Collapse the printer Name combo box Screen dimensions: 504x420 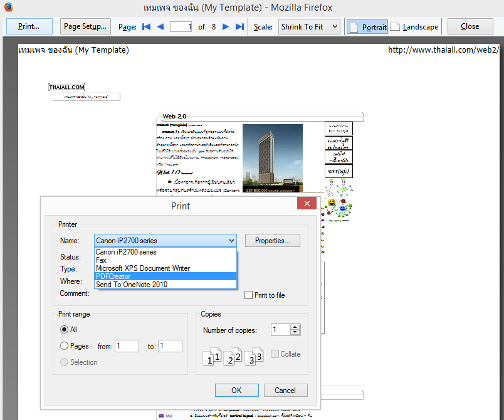tap(231, 241)
